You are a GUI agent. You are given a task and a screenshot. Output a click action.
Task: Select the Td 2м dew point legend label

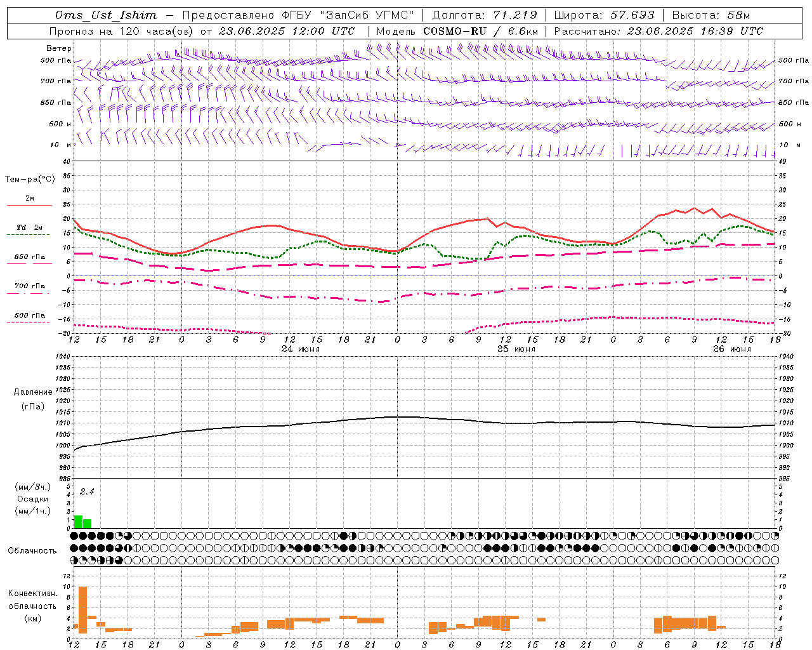click(x=29, y=227)
